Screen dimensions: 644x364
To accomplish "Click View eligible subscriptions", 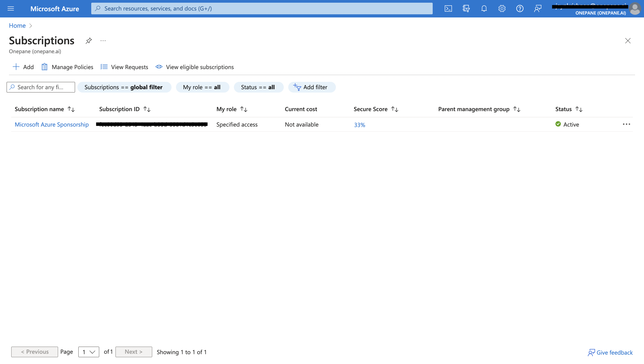I will point(195,67).
